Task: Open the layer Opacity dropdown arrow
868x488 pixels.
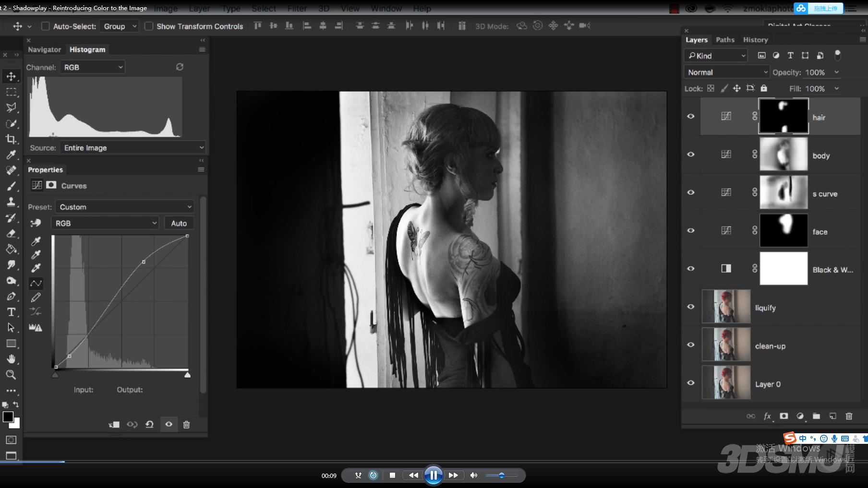Action: tap(837, 72)
